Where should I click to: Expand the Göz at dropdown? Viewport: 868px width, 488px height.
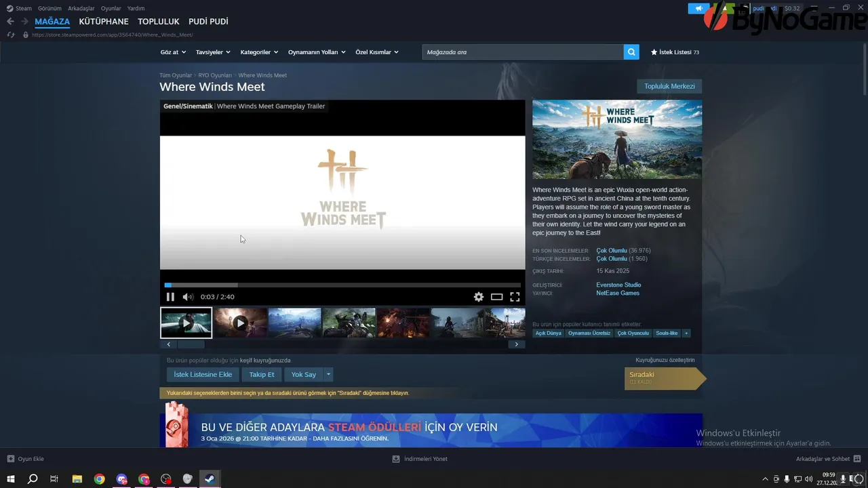click(173, 52)
